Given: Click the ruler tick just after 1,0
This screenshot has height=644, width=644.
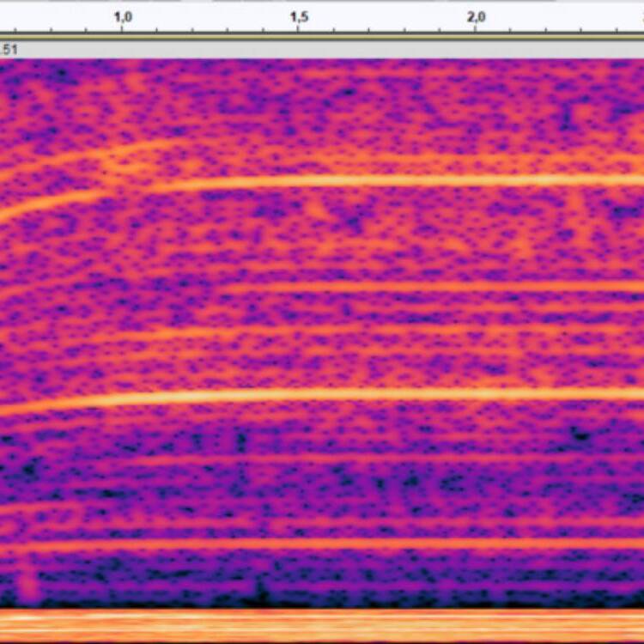Looking at the screenshot, I should [157, 30].
